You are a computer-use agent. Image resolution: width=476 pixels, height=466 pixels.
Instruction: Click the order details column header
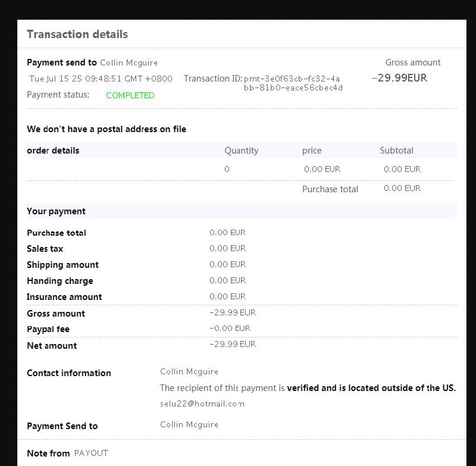(53, 151)
